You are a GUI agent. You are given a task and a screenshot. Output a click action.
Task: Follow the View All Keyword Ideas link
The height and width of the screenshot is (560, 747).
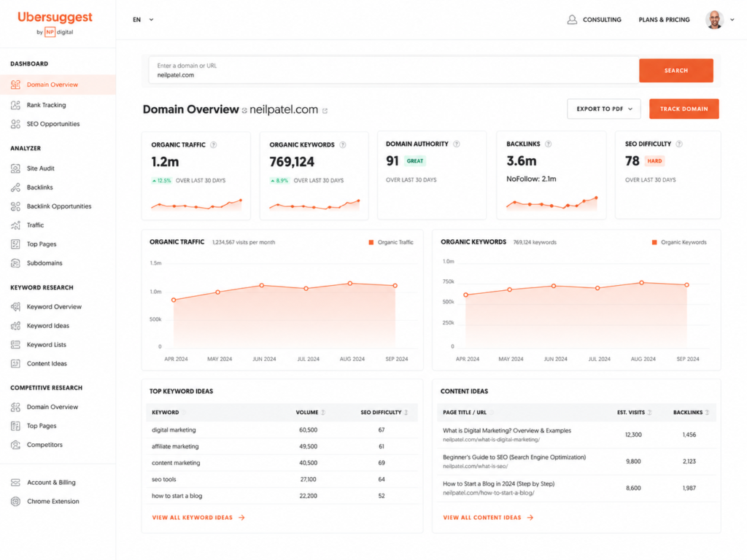pos(198,517)
